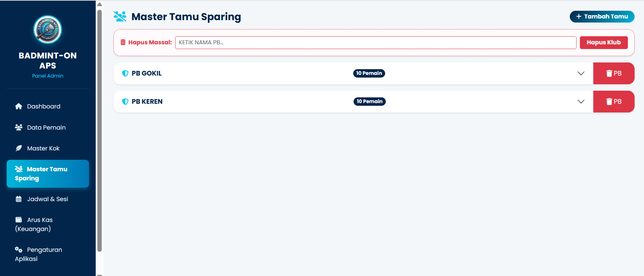644x276 pixels.
Task: Click the PB KEREN club name
Action: tap(147, 101)
